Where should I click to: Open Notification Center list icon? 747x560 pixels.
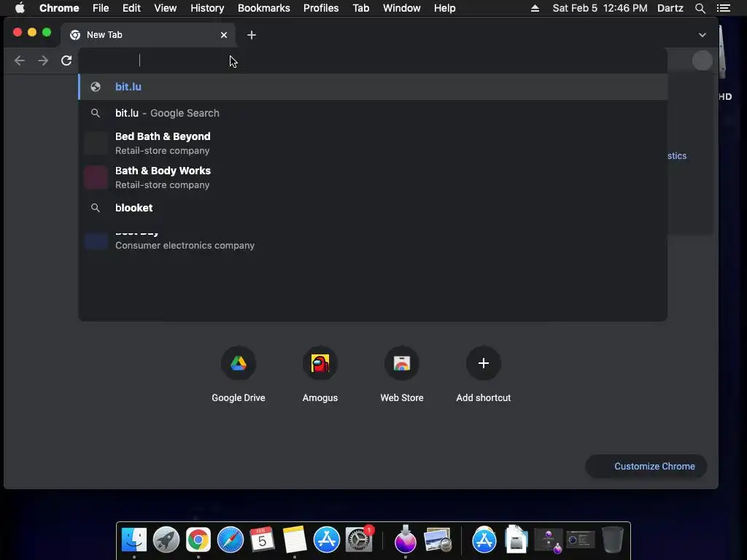pyautogui.click(x=724, y=8)
